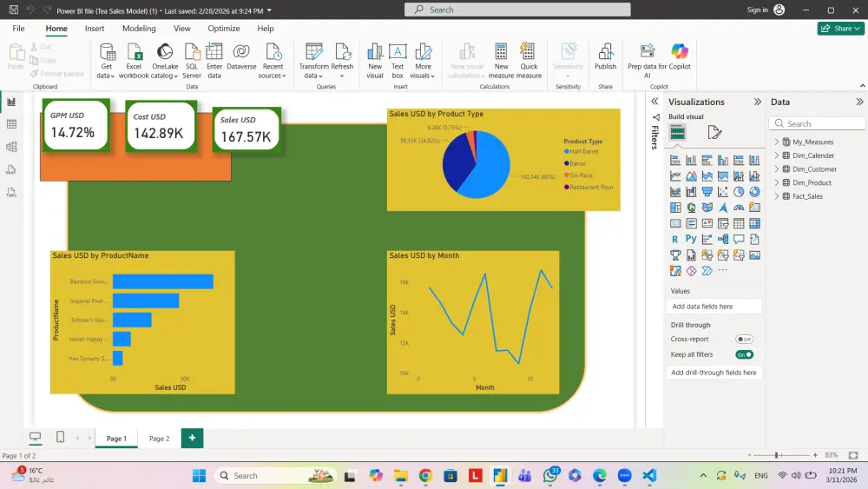This screenshot has height=489, width=868.
Task: Open Recent sources dropdown
Action: (273, 61)
